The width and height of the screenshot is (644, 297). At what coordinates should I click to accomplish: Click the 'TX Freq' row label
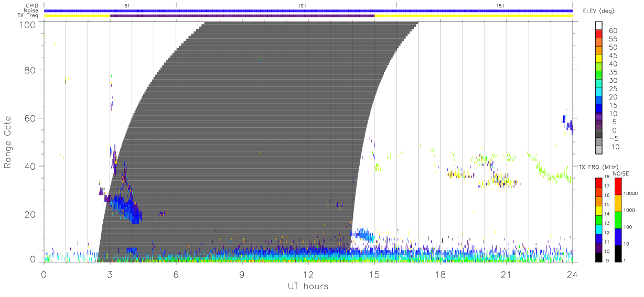[x=28, y=15]
